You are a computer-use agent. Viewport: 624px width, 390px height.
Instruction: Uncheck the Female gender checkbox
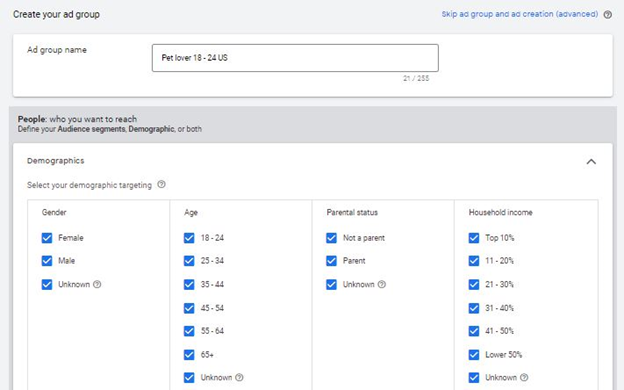47,238
